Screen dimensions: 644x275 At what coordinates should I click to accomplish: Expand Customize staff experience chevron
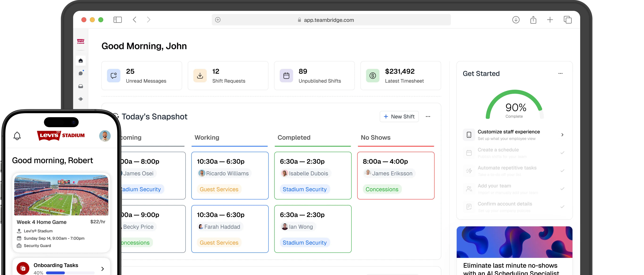coord(562,135)
